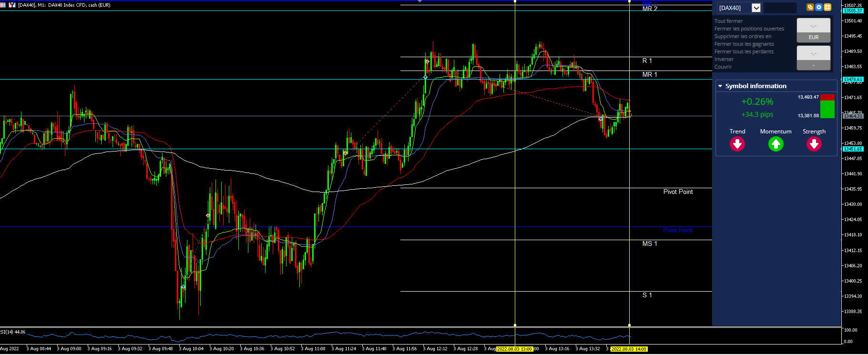Image resolution: width=868 pixels, height=355 pixels.
Task: Click the green Momentum up-arrow indicator
Action: [776, 144]
